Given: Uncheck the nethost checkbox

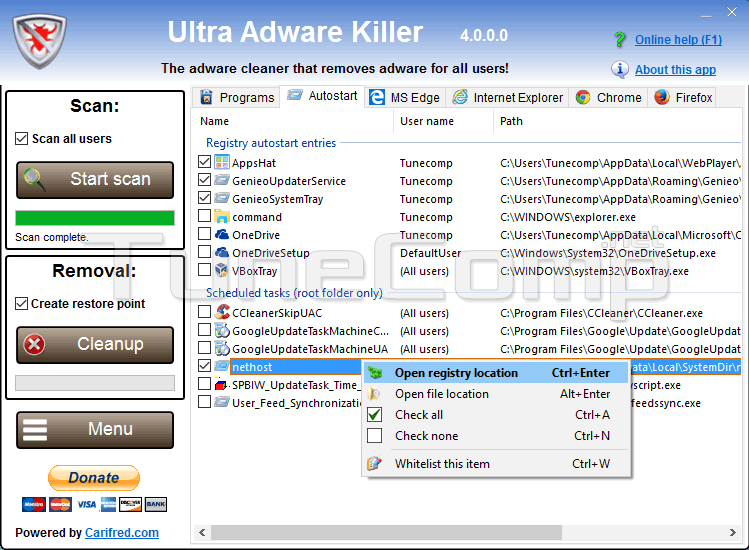Looking at the screenshot, I should pos(204,366).
